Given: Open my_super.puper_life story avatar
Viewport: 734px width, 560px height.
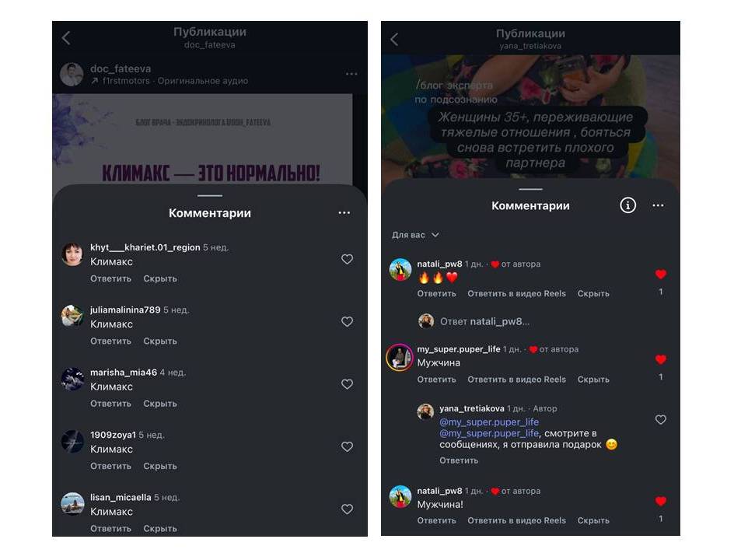Looking at the screenshot, I should [x=400, y=357].
